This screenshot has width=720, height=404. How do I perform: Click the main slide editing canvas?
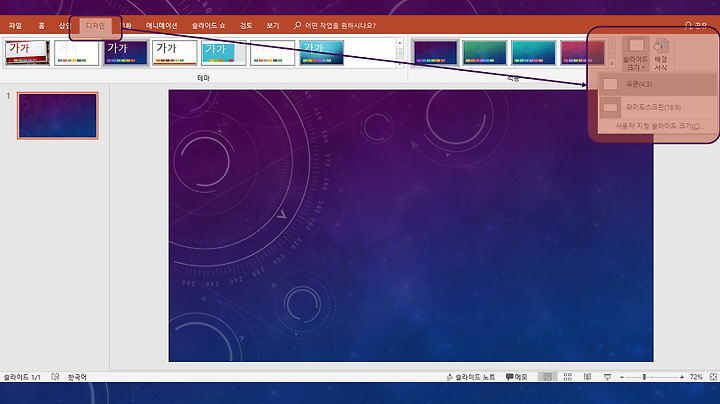tap(411, 225)
